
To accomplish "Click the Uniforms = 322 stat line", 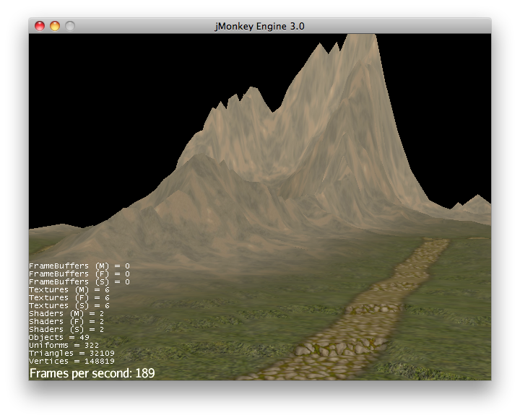I will click(64, 346).
